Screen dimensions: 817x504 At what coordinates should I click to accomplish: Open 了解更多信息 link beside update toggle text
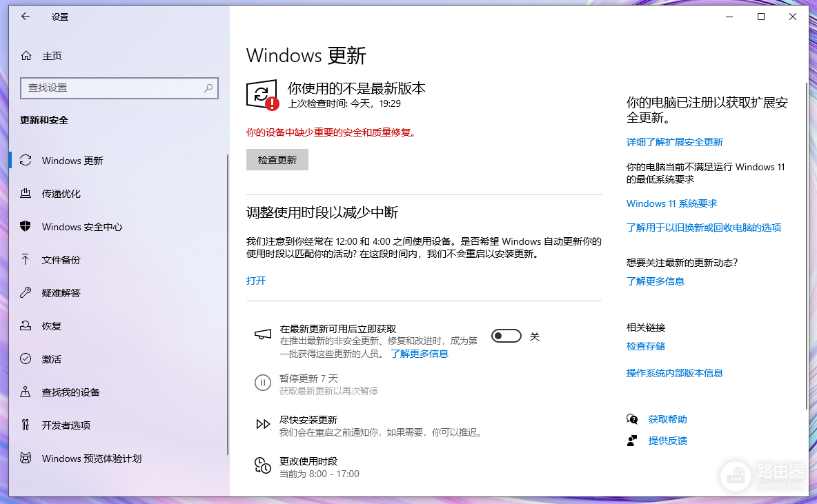[420, 354]
